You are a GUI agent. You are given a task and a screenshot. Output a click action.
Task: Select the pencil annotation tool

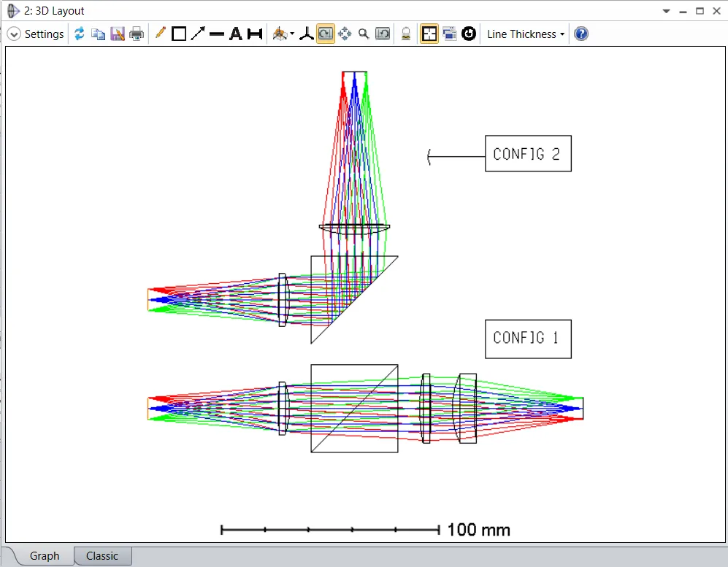coord(161,34)
